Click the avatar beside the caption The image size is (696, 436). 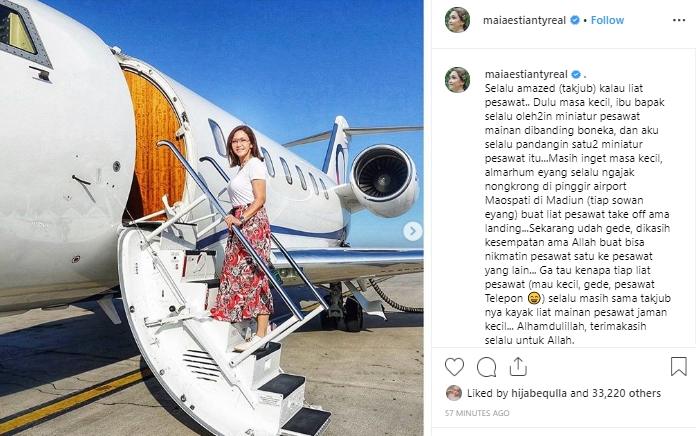[x=457, y=80]
